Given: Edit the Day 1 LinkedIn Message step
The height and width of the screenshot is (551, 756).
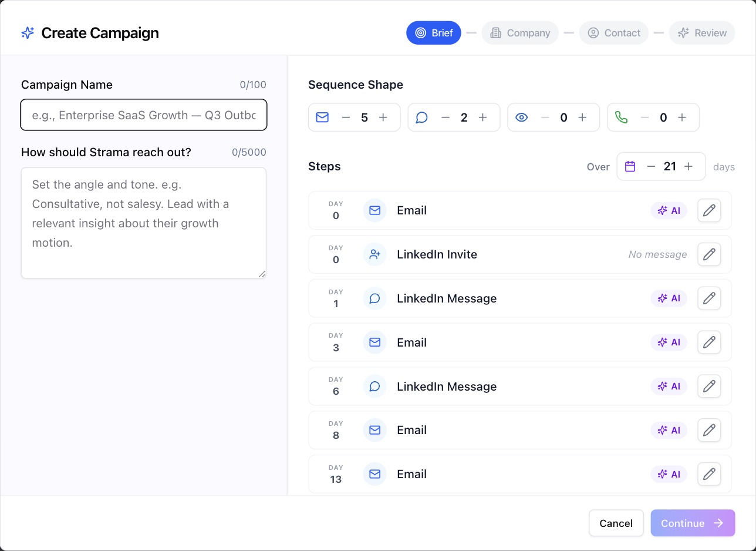Looking at the screenshot, I should click(709, 298).
